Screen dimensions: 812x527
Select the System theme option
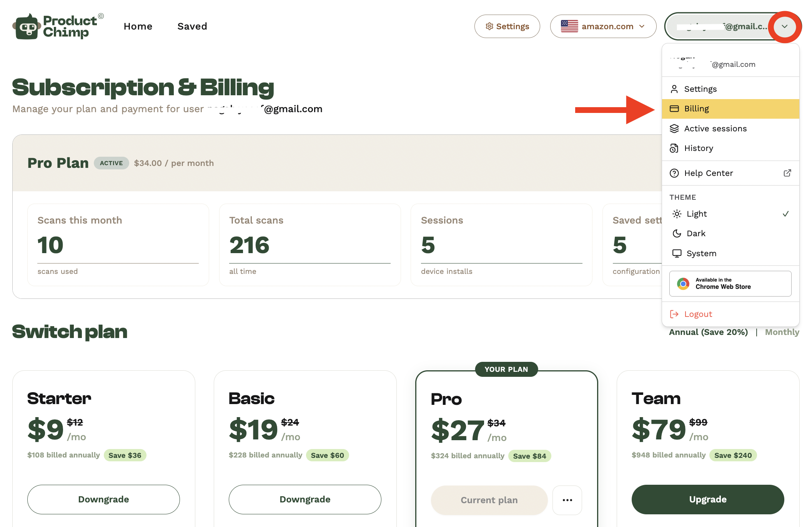point(730,254)
